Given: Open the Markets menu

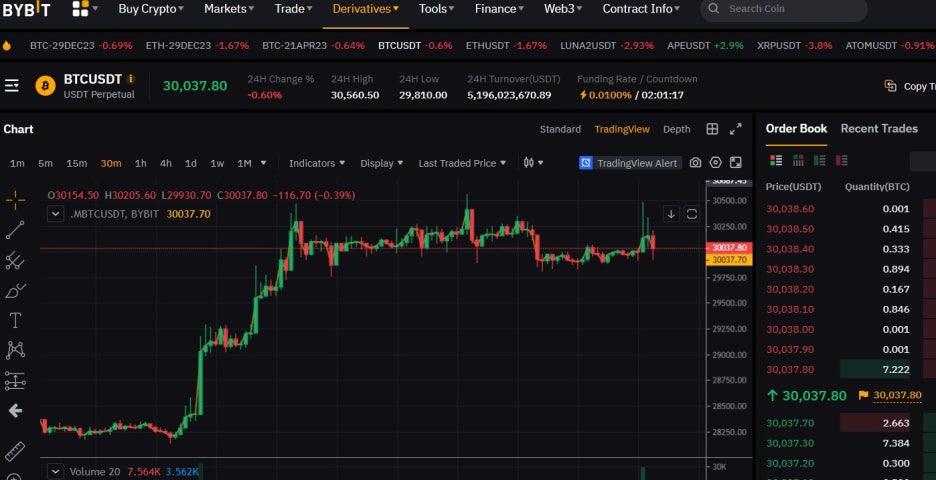Looking at the screenshot, I should pyautogui.click(x=229, y=9).
